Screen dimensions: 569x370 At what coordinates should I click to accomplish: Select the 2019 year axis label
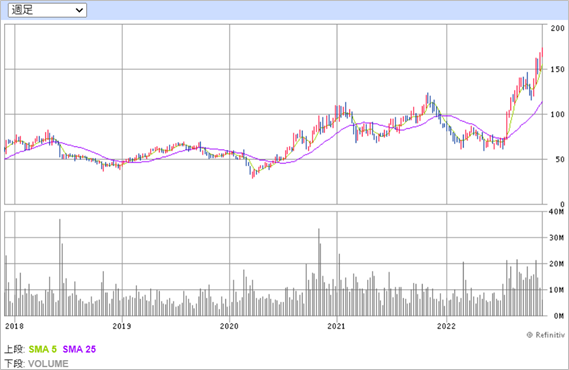[x=122, y=326]
